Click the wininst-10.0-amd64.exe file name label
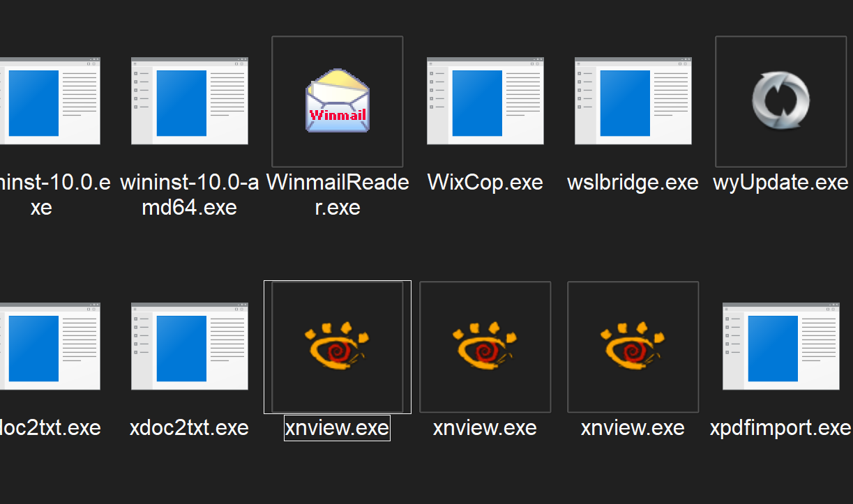 (189, 194)
